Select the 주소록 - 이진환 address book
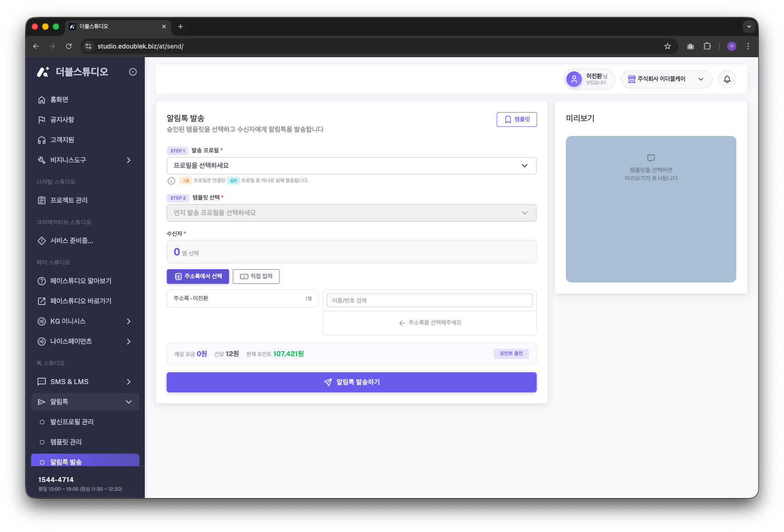784x532 pixels. [x=242, y=299]
